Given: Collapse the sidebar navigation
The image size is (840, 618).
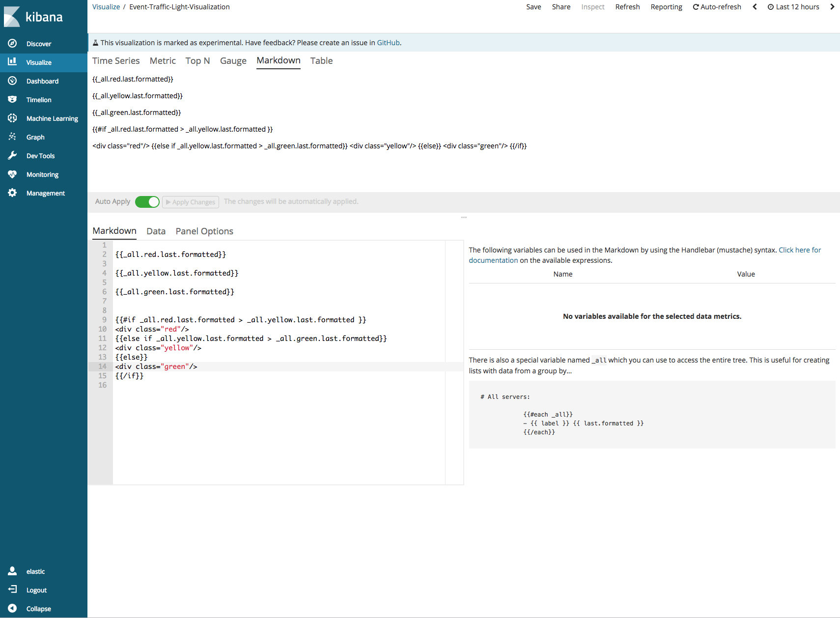Looking at the screenshot, I should coord(38,609).
